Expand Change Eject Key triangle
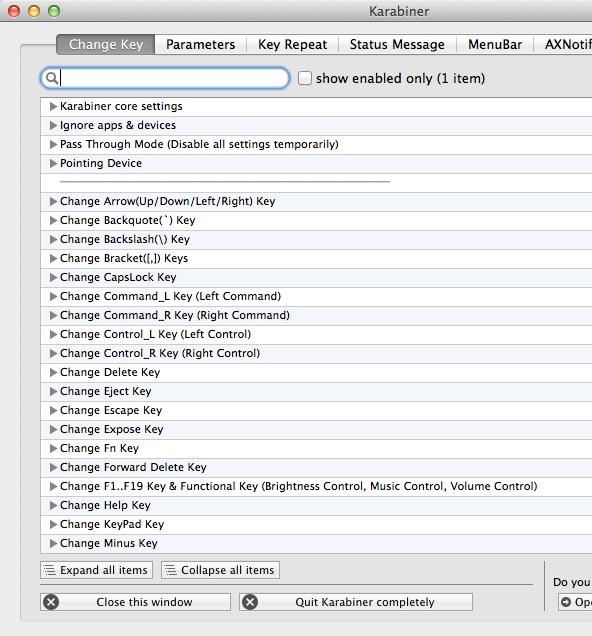This screenshot has width=592, height=636. [x=53, y=391]
